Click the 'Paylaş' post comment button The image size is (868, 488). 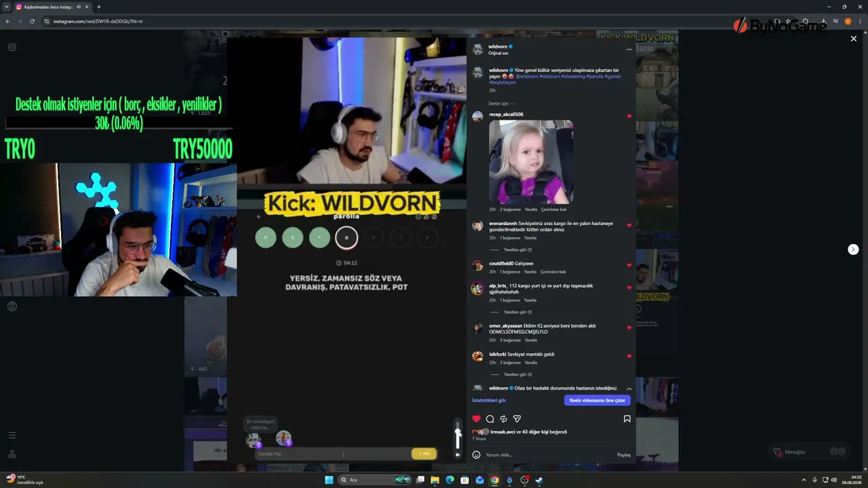point(624,455)
